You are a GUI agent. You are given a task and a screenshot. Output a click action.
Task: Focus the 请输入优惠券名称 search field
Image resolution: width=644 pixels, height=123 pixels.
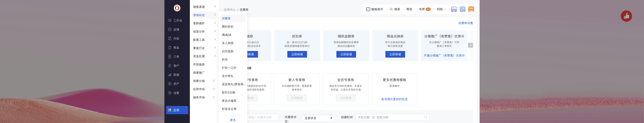click(262, 117)
